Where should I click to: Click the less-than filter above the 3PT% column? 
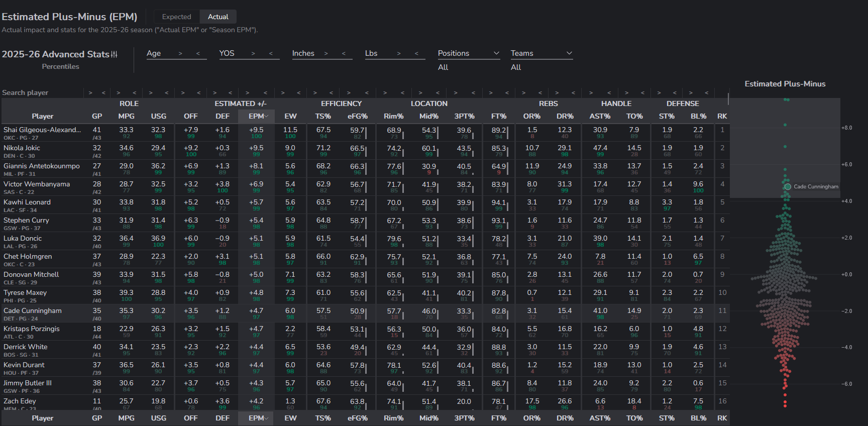point(473,92)
